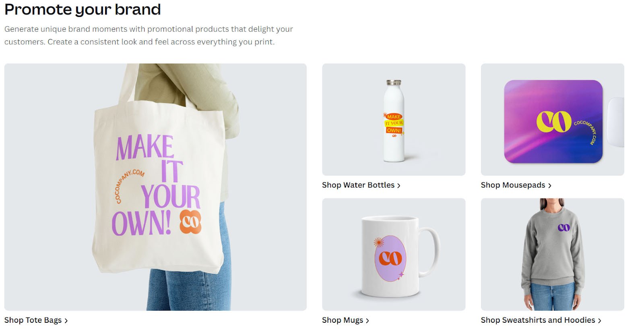Click the Shop Mugs link
Viewport: 644px width, 332px height.
[x=345, y=320]
